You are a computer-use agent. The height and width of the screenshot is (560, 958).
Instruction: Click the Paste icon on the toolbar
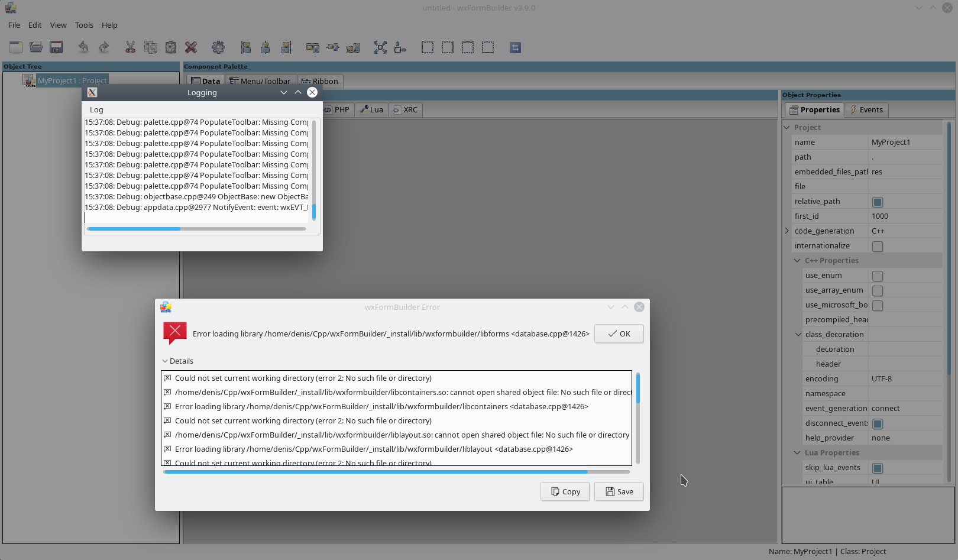(171, 47)
